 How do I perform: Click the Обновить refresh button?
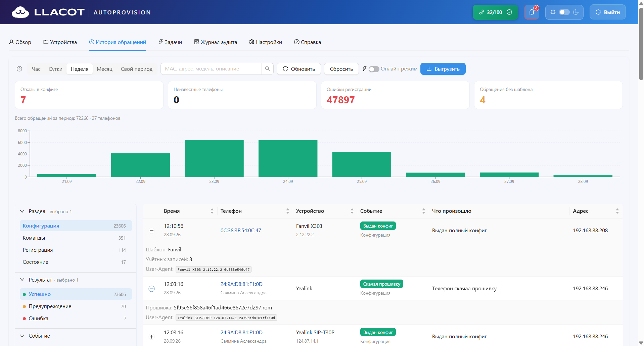pos(299,69)
